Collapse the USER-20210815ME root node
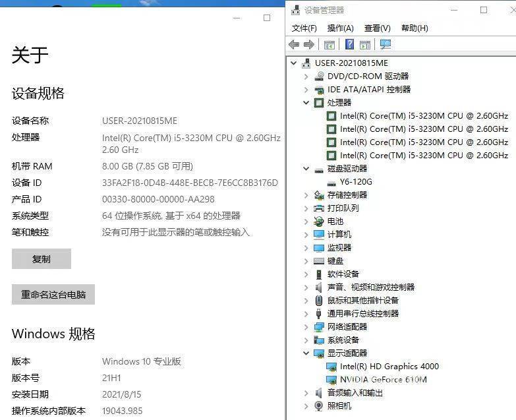The width and height of the screenshot is (516, 420). 293,63
